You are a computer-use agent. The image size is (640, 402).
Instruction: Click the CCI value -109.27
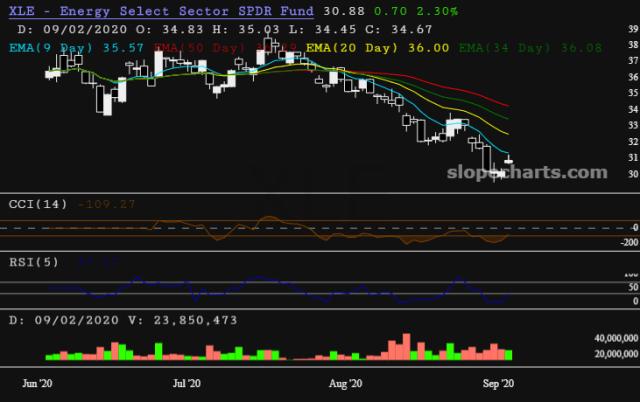click(x=106, y=204)
